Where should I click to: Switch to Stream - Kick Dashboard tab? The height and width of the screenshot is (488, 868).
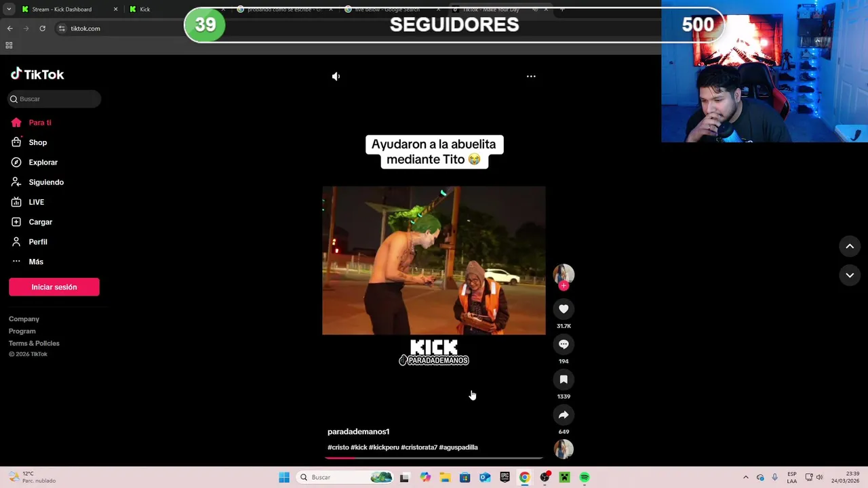(x=61, y=9)
